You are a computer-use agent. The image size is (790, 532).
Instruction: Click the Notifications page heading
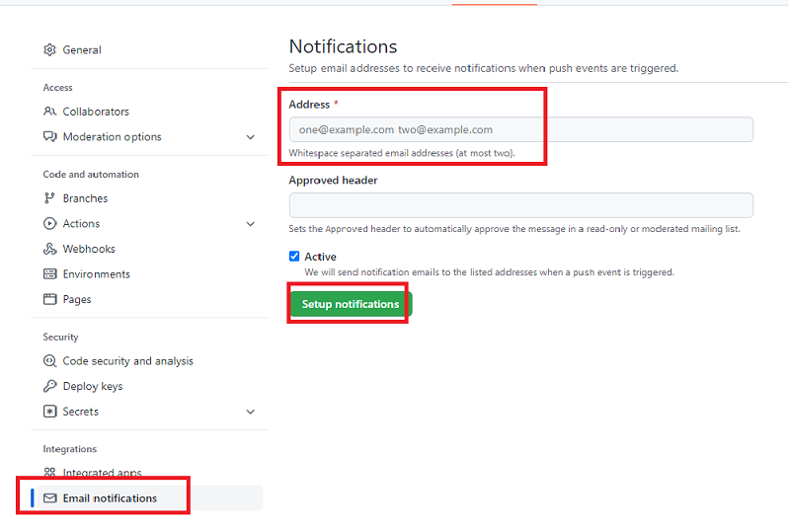coord(343,46)
